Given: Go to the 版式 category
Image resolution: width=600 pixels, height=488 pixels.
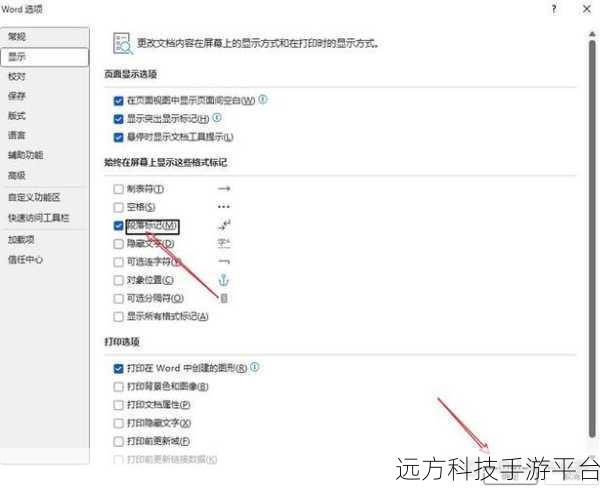Looking at the screenshot, I should (44, 115).
